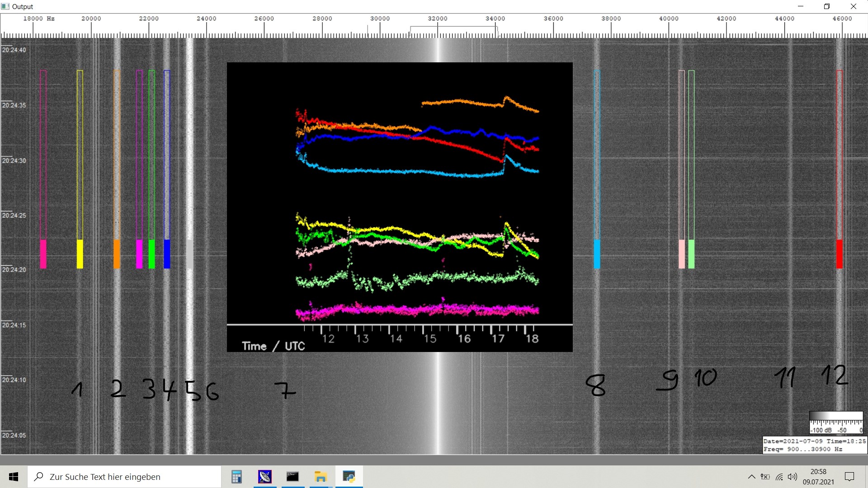Open the command prompt taskbar icon
The image size is (868, 488).
tap(292, 477)
